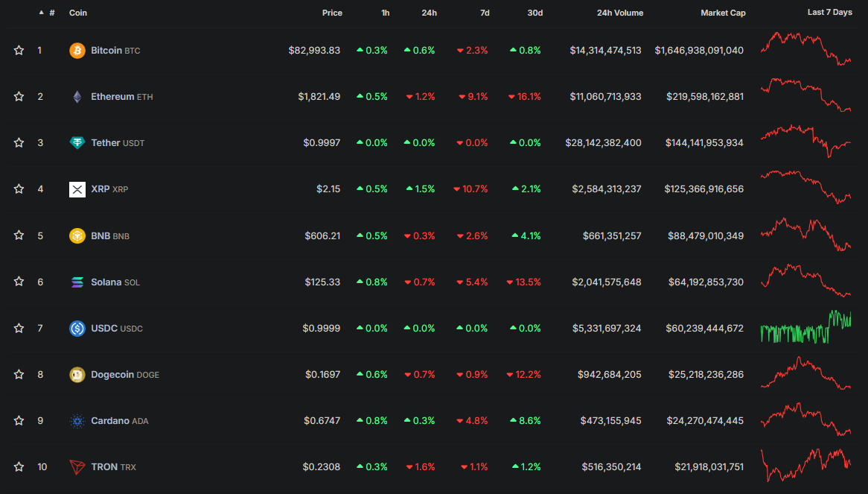Click the Solana logo icon
868x494 pixels.
click(77, 282)
